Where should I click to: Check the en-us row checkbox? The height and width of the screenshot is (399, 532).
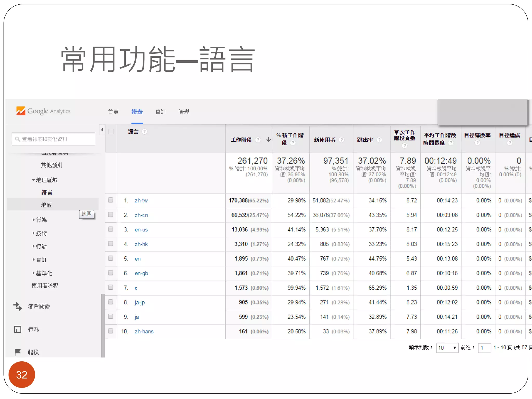111,229
